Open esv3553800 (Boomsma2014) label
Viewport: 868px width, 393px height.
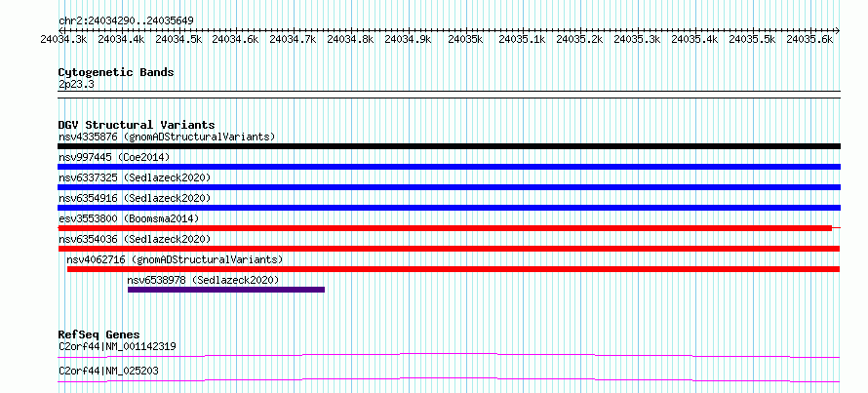pos(129,218)
